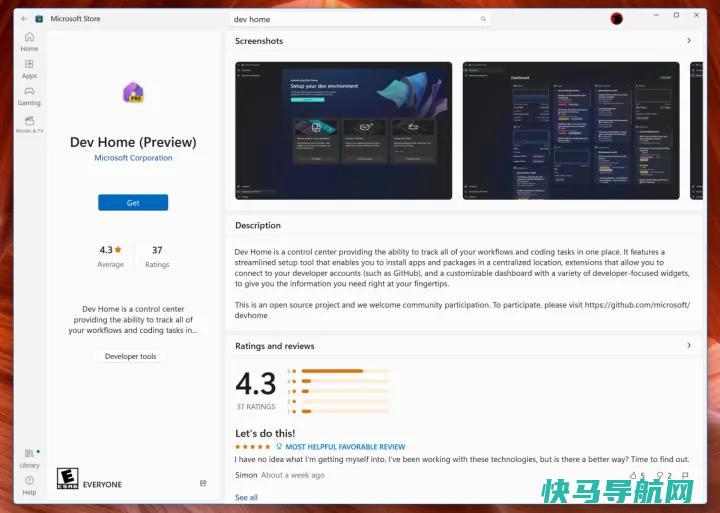The image size is (720, 513).
Task: Click the 4.3 Average rating text
Action: click(x=111, y=256)
